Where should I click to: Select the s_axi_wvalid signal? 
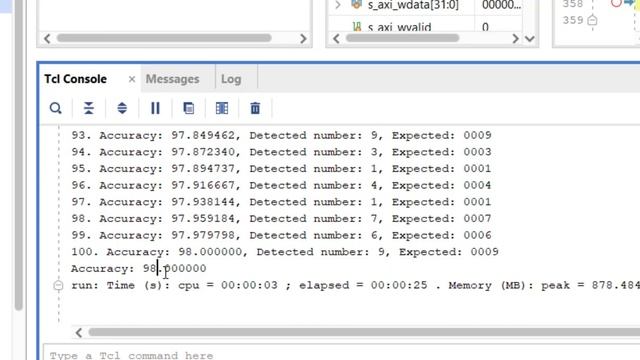click(x=399, y=27)
